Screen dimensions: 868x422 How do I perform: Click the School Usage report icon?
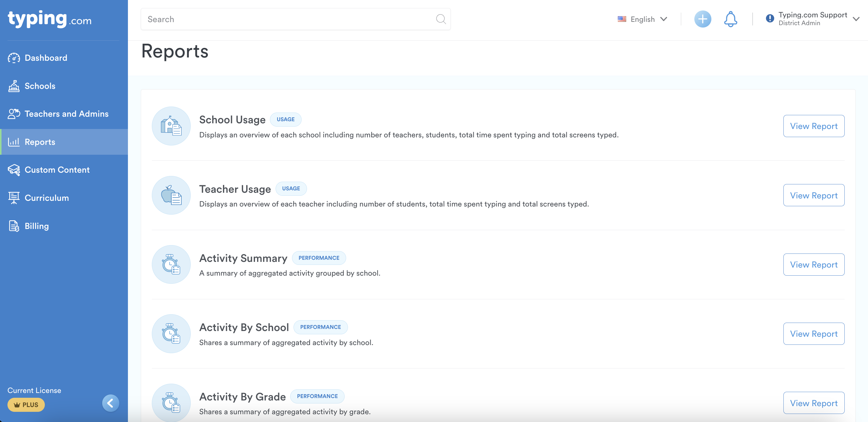click(x=171, y=126)
